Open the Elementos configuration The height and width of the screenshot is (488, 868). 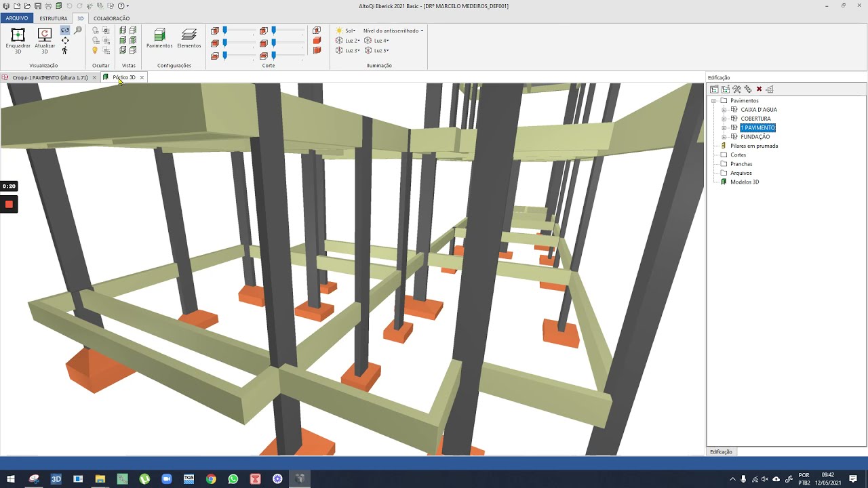[x=189, y=38]
